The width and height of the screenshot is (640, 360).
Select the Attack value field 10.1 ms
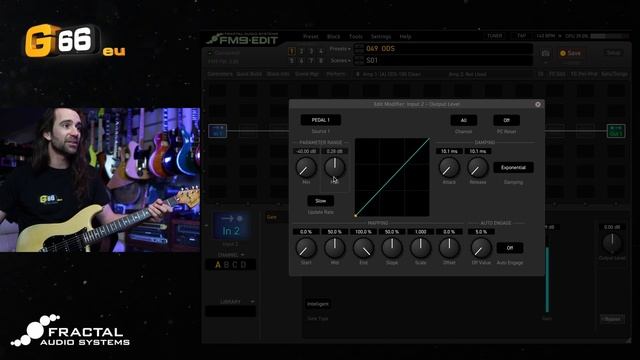pos(449,151)
